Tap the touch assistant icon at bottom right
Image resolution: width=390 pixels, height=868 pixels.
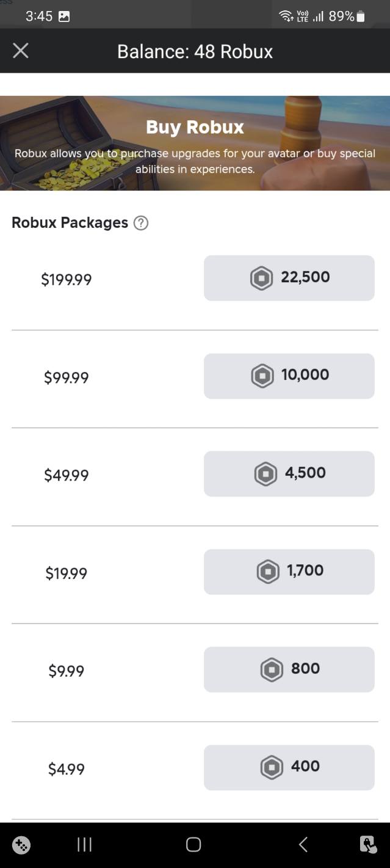pos(368,845)
